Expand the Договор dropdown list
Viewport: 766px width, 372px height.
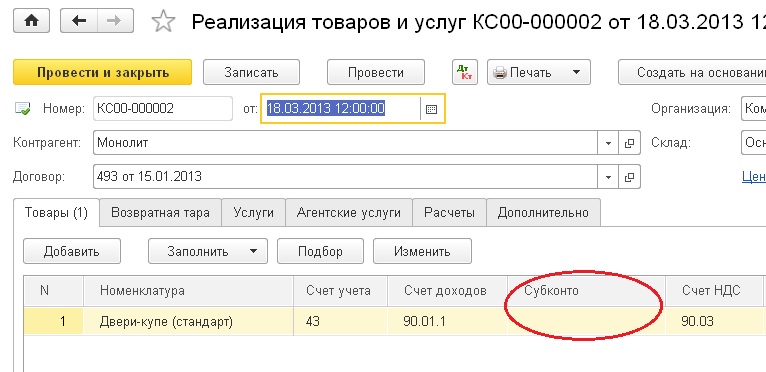[608, 176]
